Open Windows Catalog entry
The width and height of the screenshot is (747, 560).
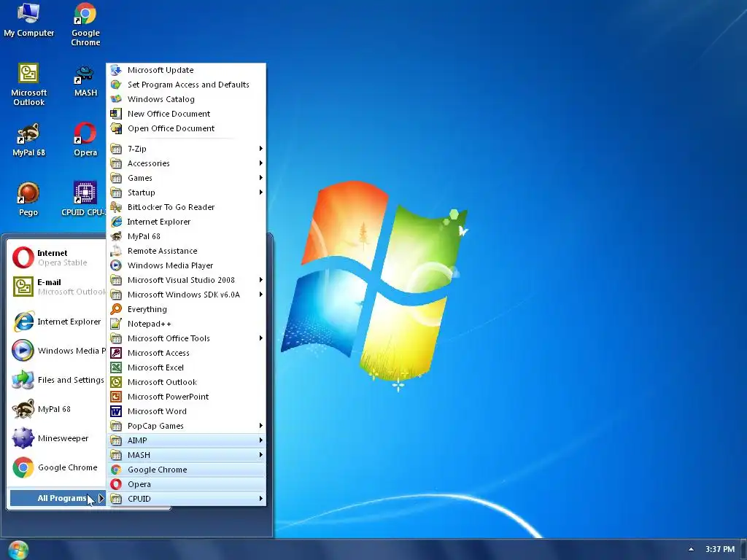click(186, 99)
